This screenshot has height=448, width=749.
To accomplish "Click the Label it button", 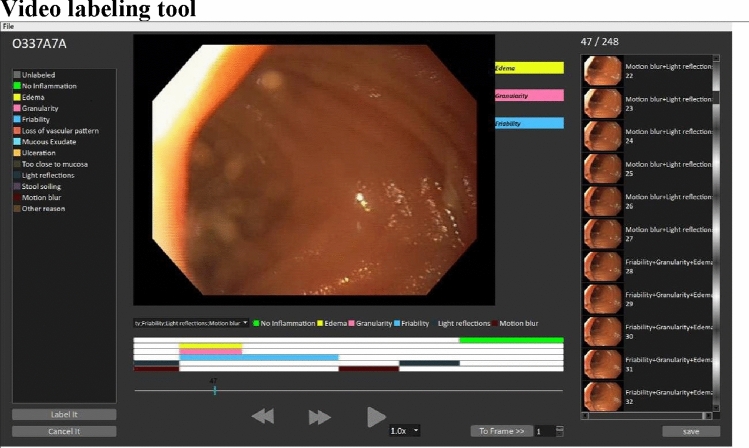I will pyautogui.click(x=64, y=414).
